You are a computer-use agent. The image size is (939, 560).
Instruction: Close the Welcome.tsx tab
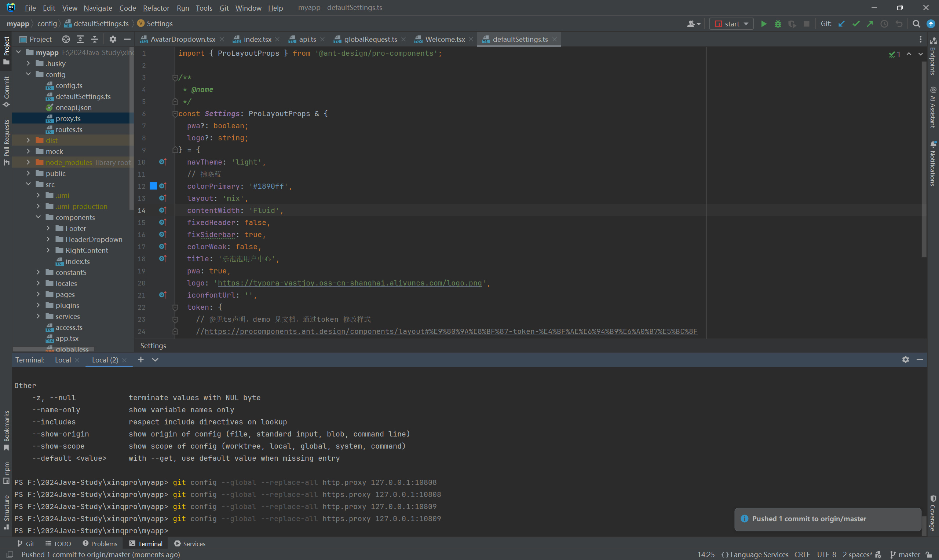pos(471,39)
